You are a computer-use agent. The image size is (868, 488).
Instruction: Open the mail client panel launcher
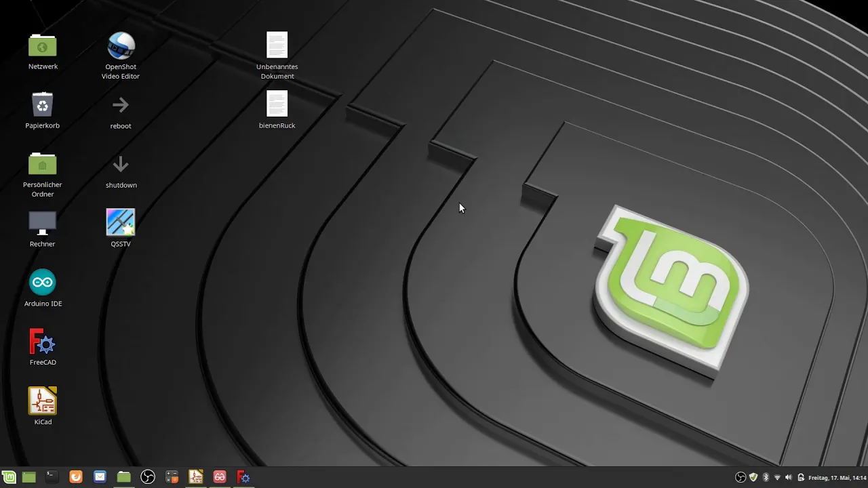point(100,477)
